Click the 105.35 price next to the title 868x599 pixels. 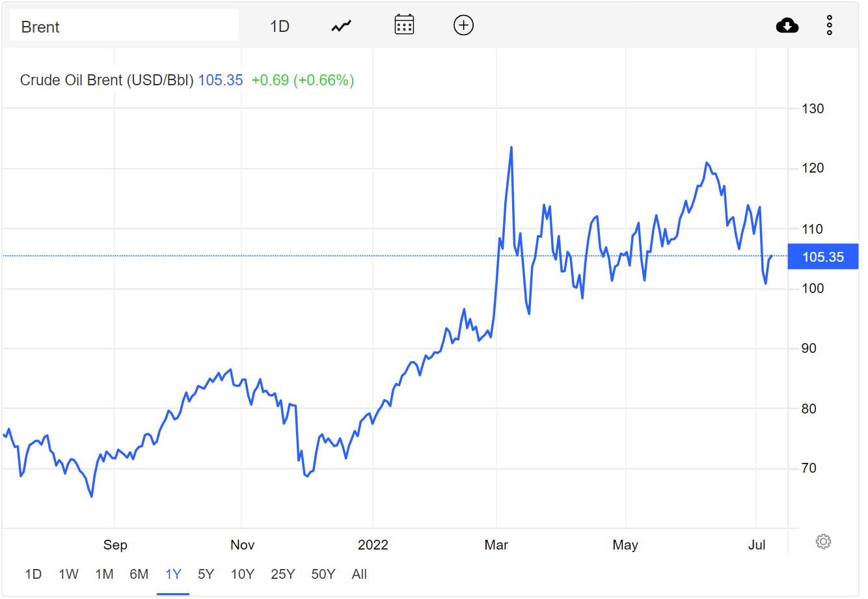point(221,80)
